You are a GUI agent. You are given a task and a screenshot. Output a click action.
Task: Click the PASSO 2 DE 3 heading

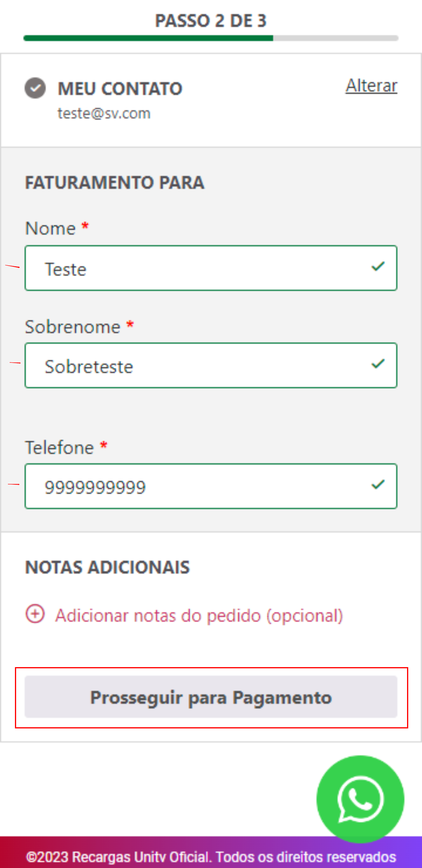(210, 21)
